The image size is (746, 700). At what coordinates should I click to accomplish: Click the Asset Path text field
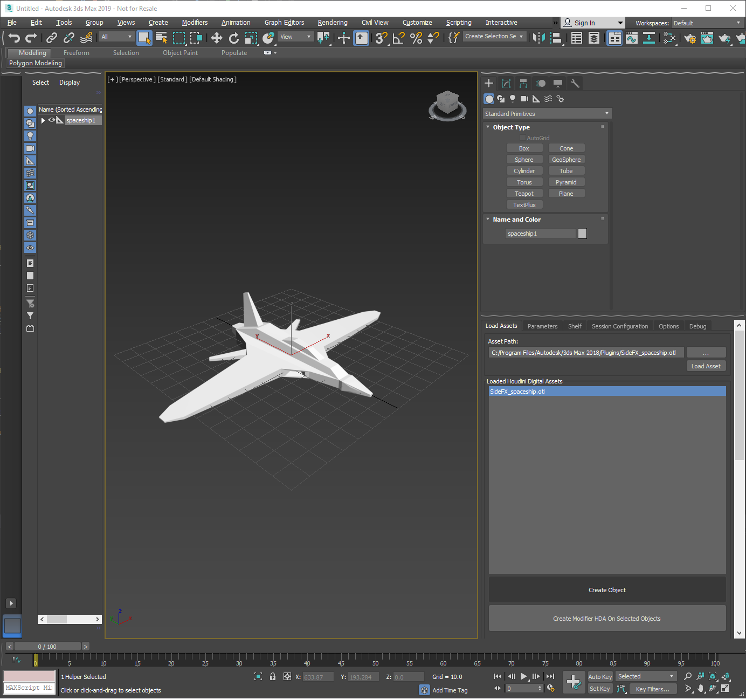[585, 353]
